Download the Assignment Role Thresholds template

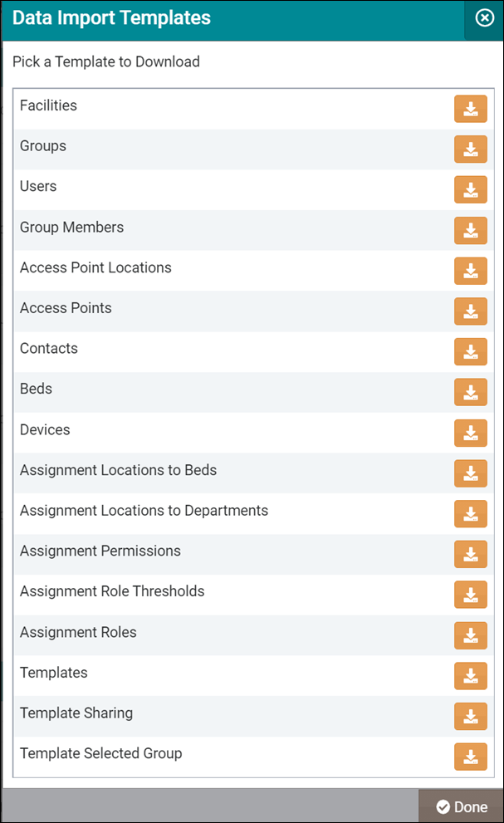[470, 595]
